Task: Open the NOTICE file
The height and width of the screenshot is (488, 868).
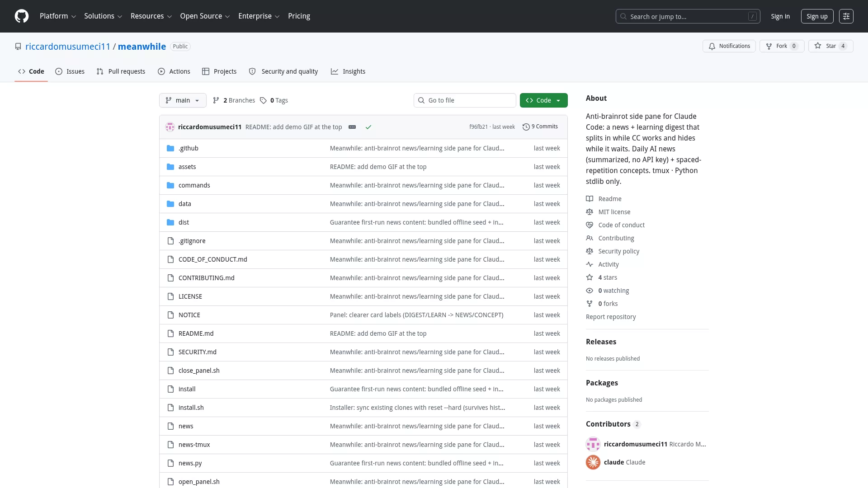Action: (189, 315)
